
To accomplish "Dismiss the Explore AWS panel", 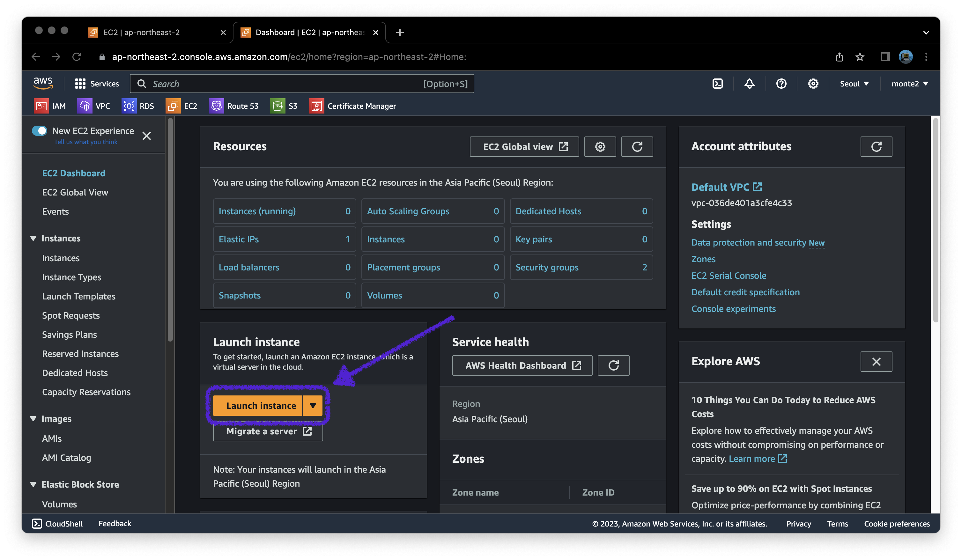I will tap(876, 362).
